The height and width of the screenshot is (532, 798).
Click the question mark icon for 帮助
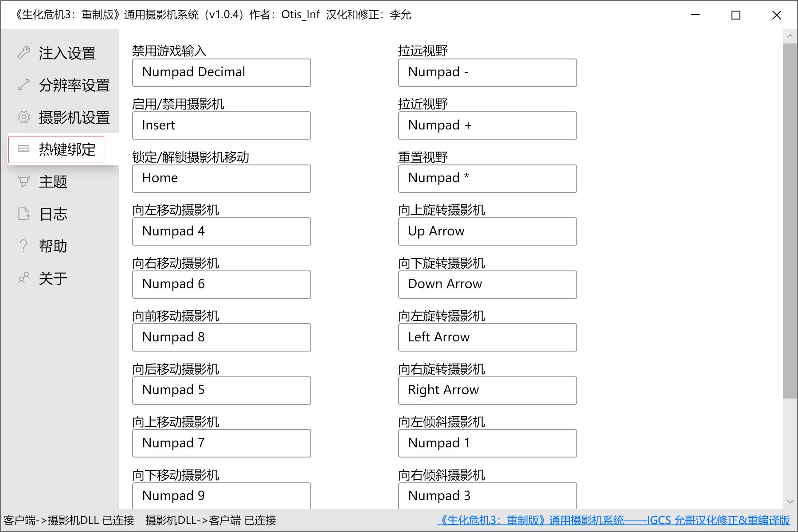pyautogui.click(x=24, y=246)
